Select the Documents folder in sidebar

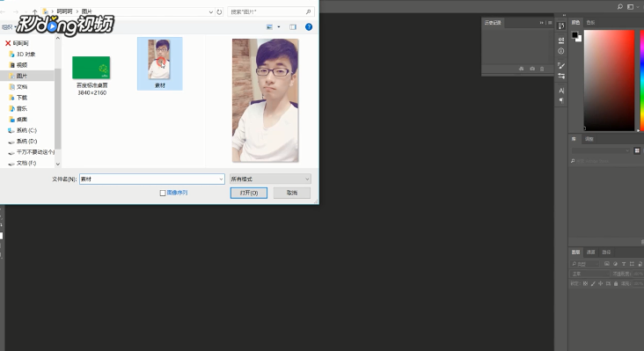point(22,86)
